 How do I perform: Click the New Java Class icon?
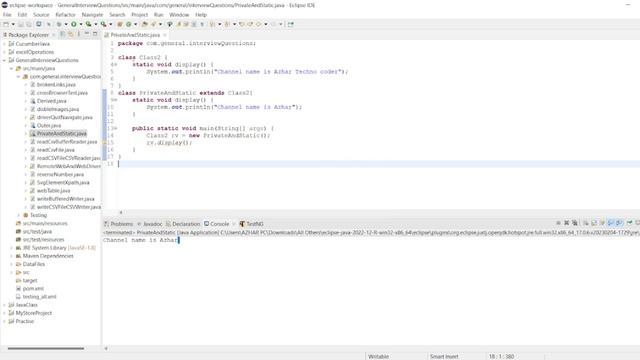coord(128,24)
